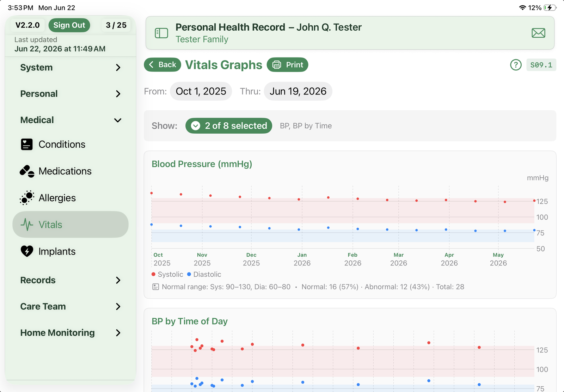Click the Conditions clipboard icon

coord(27,145)
